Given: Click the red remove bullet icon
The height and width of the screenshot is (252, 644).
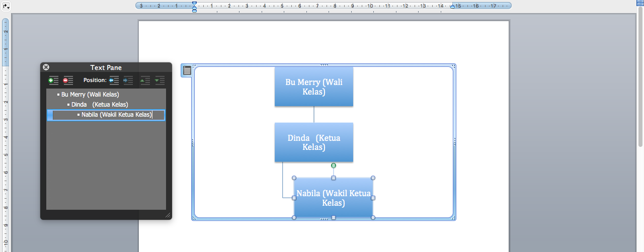Looking at the screenshot, I should [68, 80].
